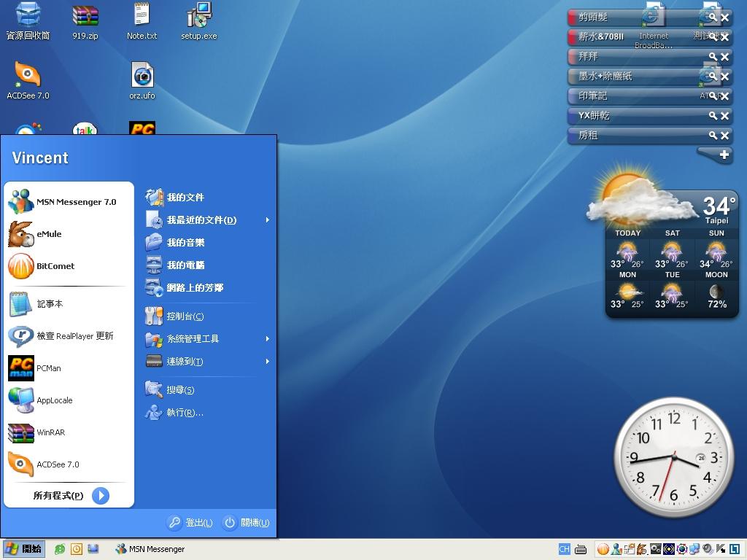Click keyboard icon in language bar
Image resolution: width=747 pixels, height=560 pixels.
[x=581, y=550]
